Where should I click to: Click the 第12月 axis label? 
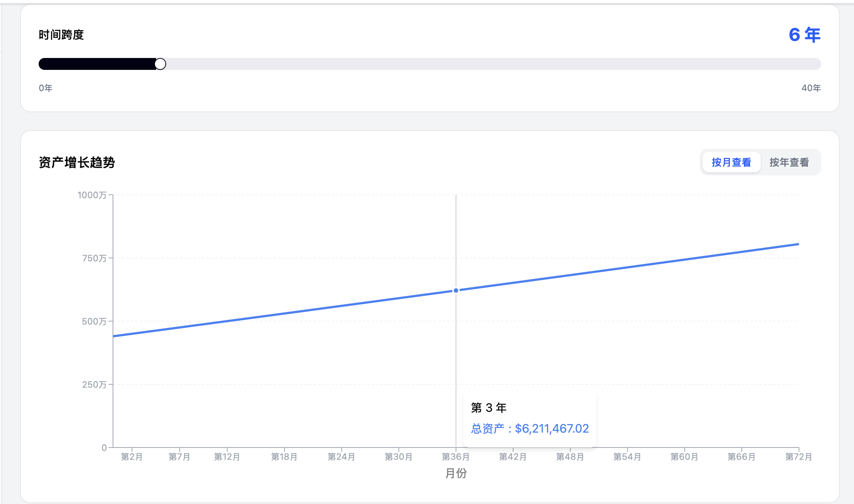click(x=227, y=456)
